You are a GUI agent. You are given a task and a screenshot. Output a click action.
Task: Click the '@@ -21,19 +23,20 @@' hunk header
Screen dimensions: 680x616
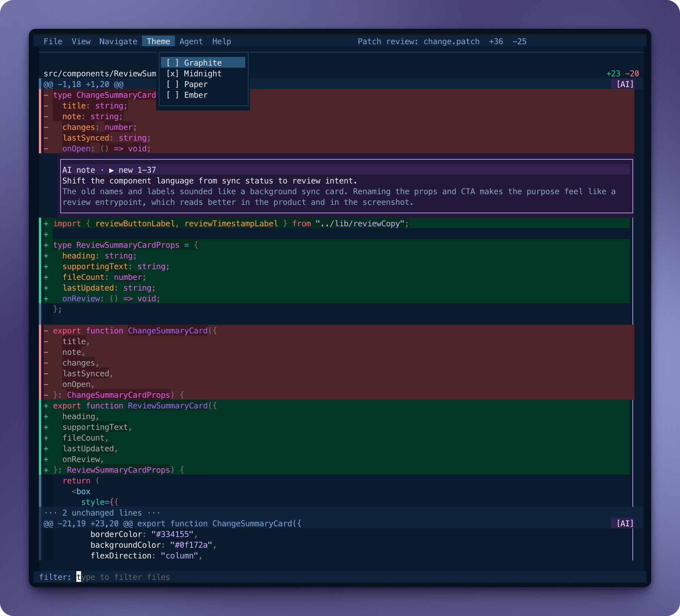click(88, 524)
